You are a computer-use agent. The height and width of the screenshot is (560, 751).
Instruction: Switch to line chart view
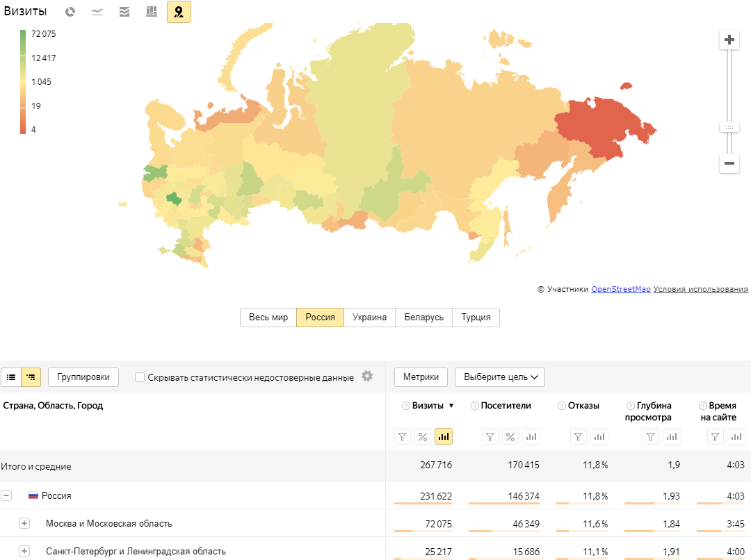click(97, 12)
